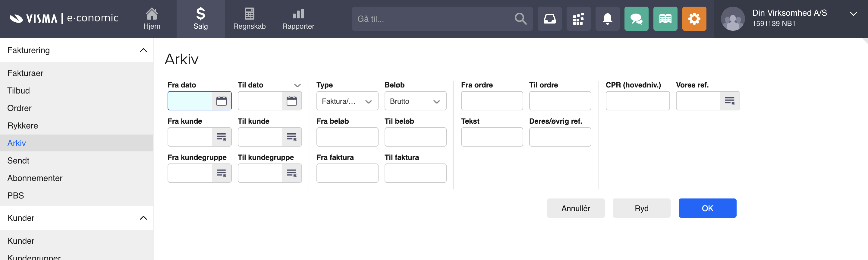This screenshot has height=260, width=868.
Task: Open the Type dropdown showing Faktura
Action: point(347,101)
